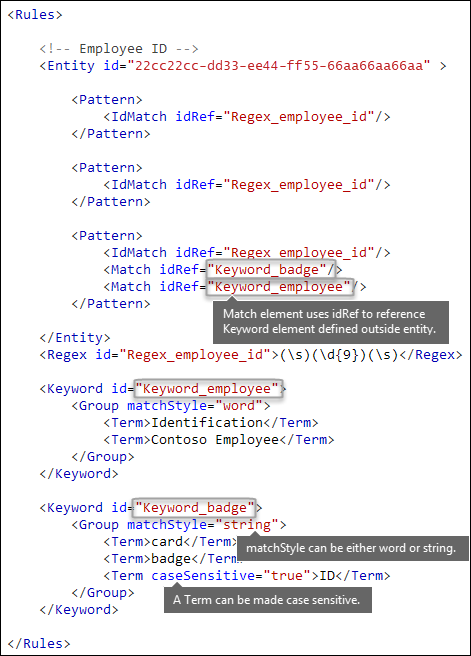Select the opening <Rules> tag
This screenshot has height=656, width=471.
[35, 15]
